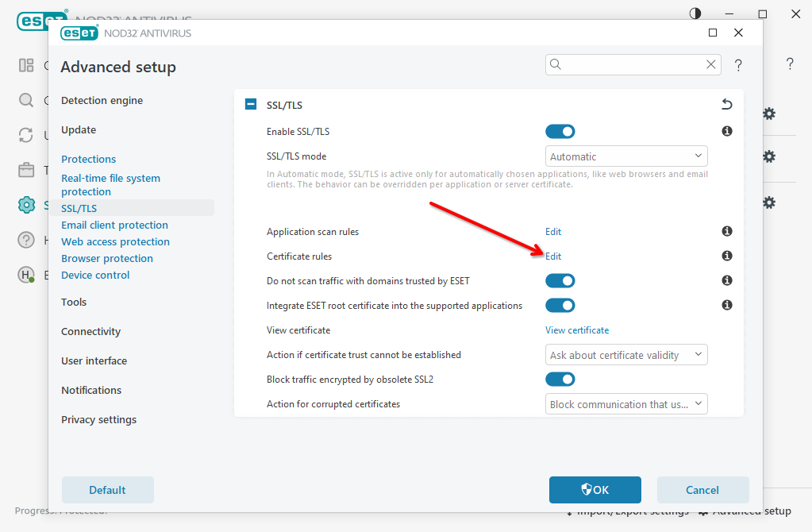Click the Default button
The height and width of the screenshot is (532, 812).
[108, 490]
